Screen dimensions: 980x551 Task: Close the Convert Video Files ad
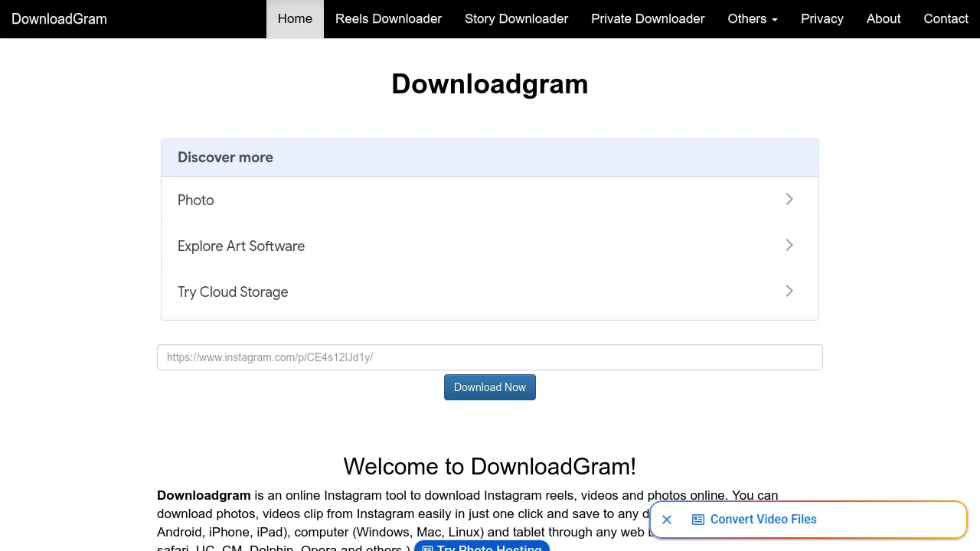click(667, 520)
